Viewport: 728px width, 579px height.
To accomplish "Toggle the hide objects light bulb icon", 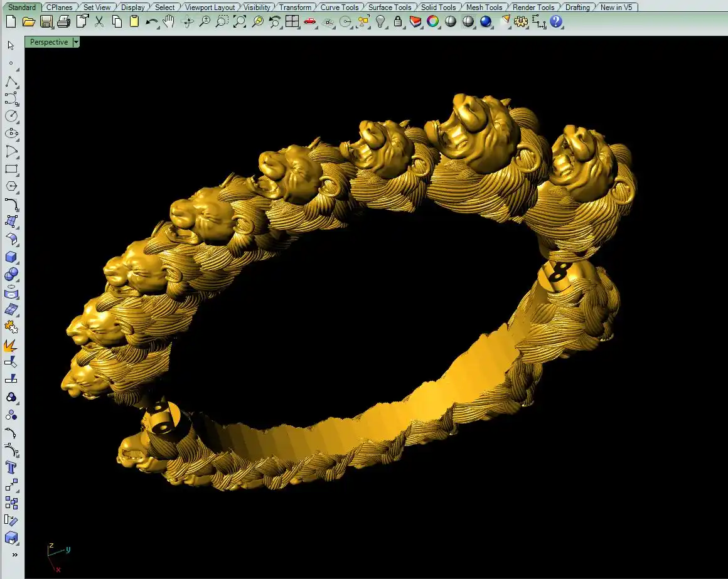I will click(380, 22).
